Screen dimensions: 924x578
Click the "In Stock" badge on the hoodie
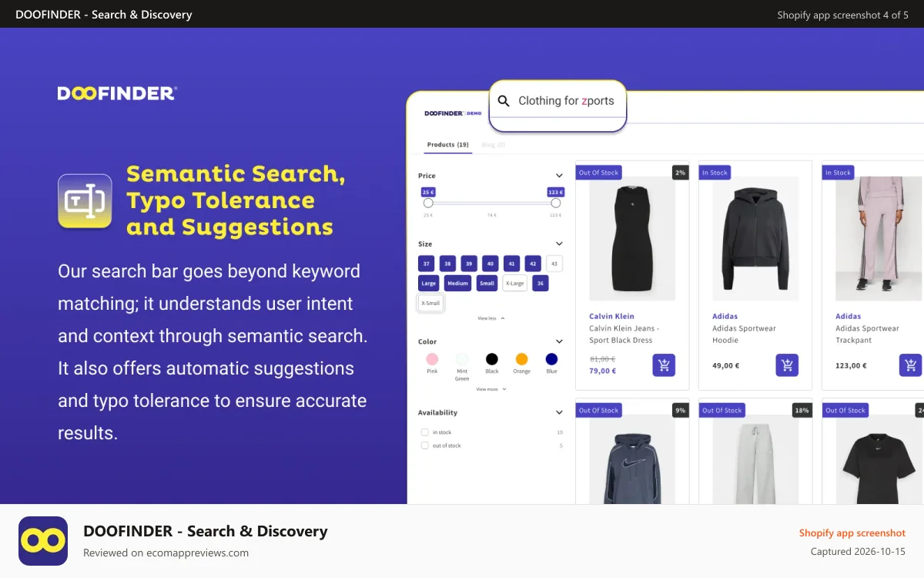715,173
